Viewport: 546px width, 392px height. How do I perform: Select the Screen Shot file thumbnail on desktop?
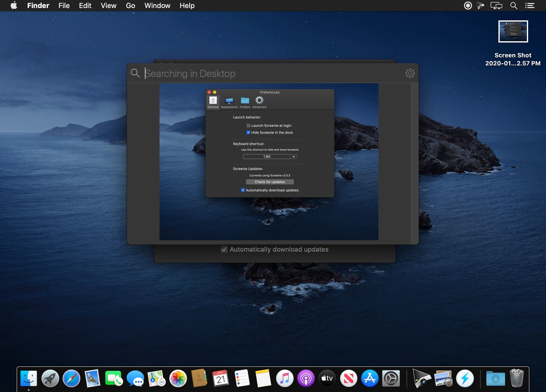click(x=513, y=31)
